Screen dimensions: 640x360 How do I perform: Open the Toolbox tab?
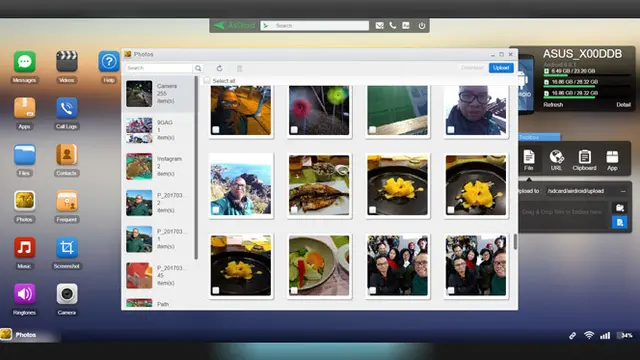[539, 137]
